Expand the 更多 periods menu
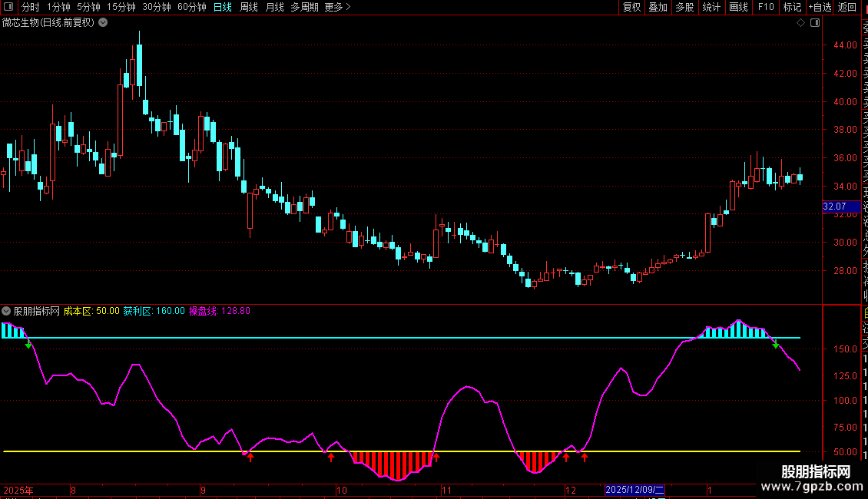This screenshot has height=499, width=868. click(x=337, y=7)
